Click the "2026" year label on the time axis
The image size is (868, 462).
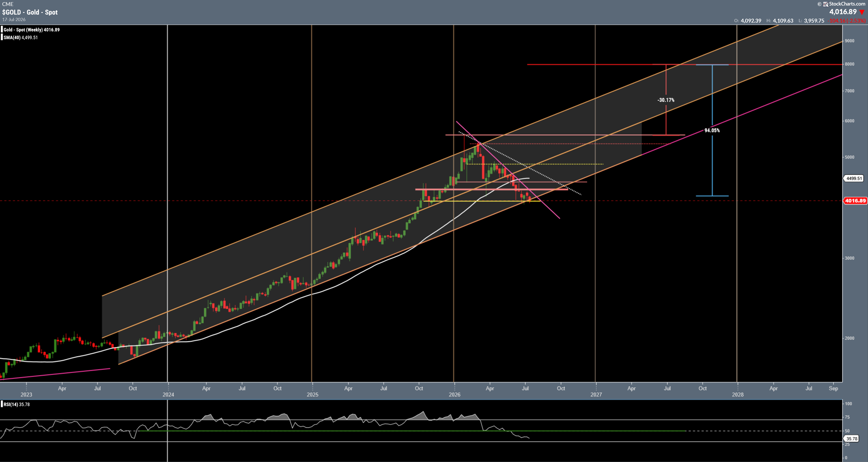pos(454,395)
